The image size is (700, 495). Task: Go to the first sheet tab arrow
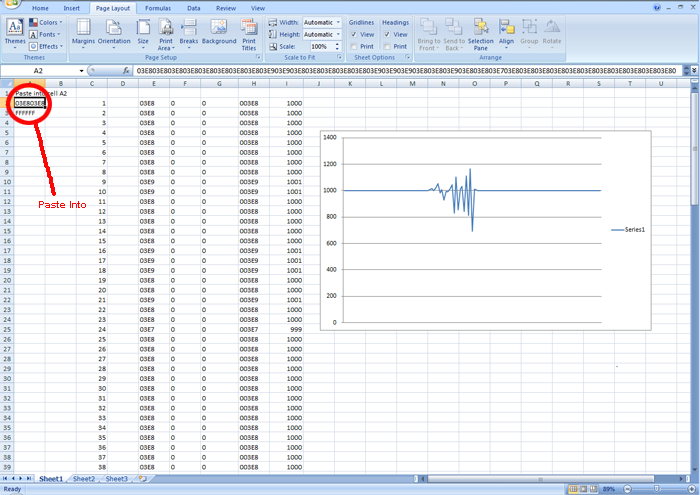click(x=5, y=478)
